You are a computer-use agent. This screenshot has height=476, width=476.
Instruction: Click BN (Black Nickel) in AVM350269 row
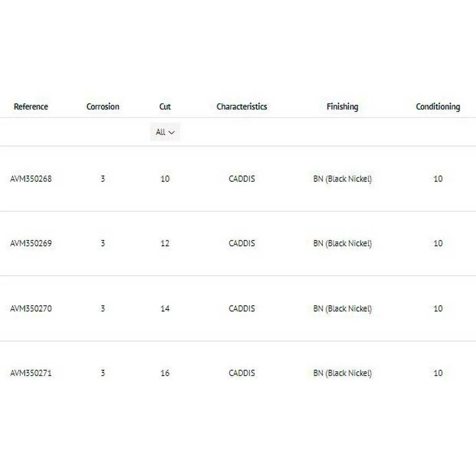(342, 243)
